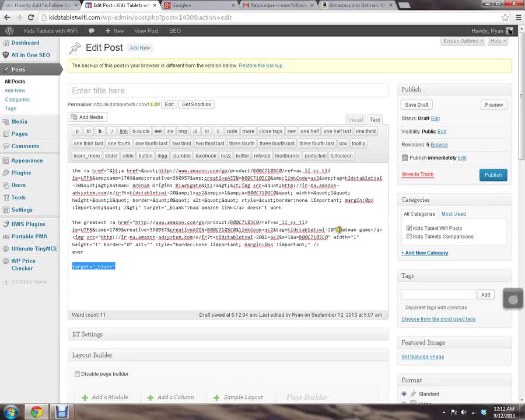Click the browser address bar
The height and width of the screenshot is (420, 525).
[x=270, y=17]
